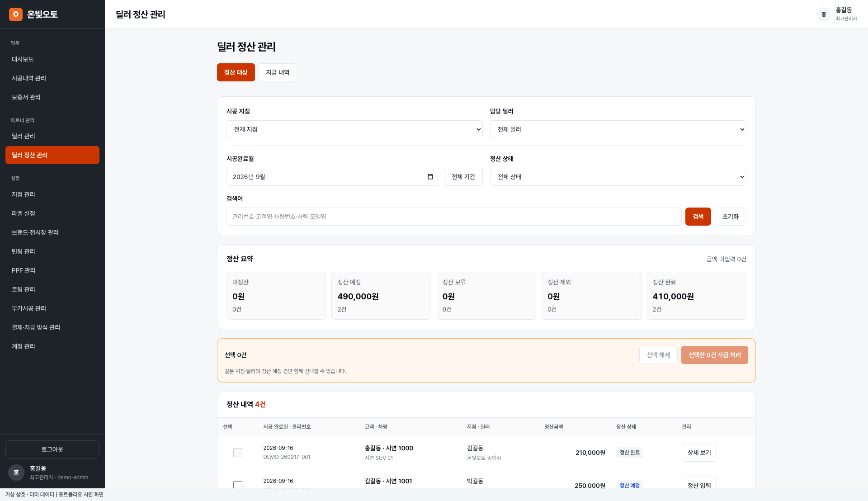
Task: Focus the 검색어 search input field
Action: [x=454, y=217]
